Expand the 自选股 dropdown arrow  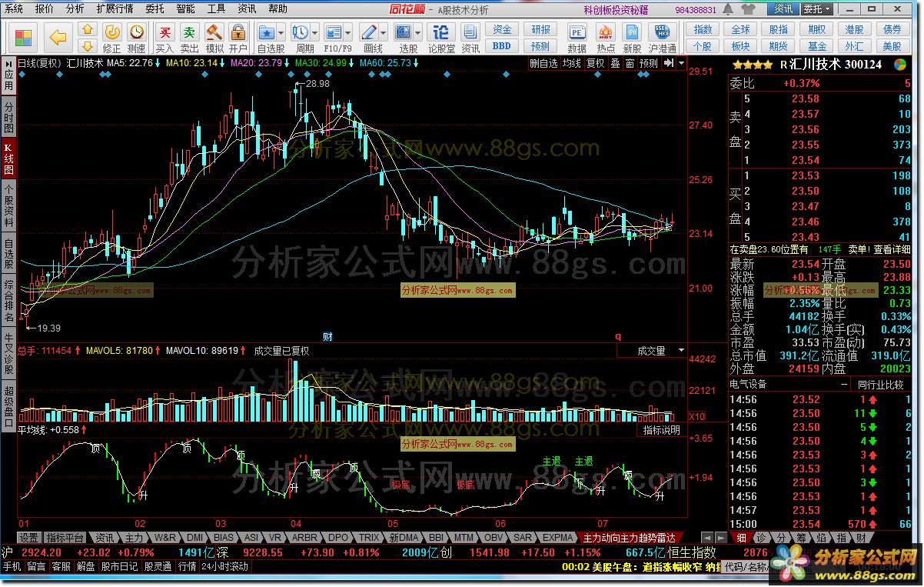[x=281, y=33]
